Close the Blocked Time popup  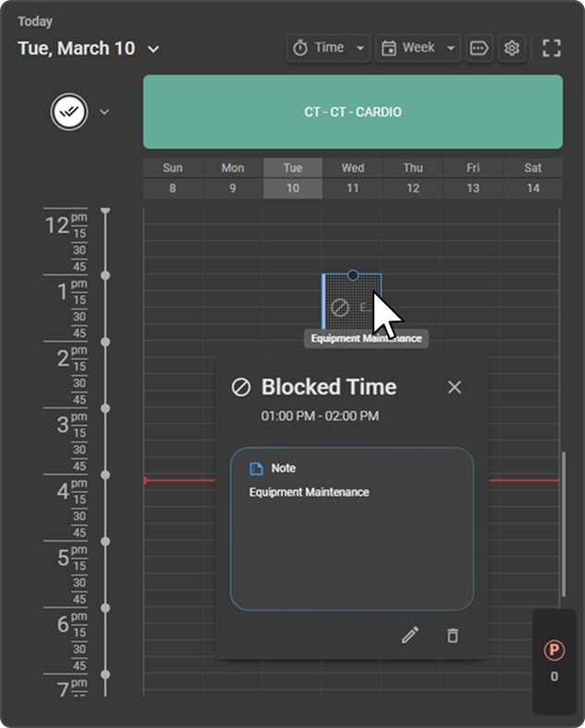coord(455,387)
